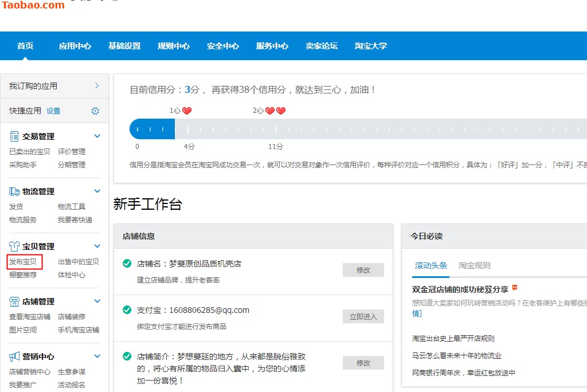
Task: Open 查看淘宝店铺 link
Action: (30, 317)
